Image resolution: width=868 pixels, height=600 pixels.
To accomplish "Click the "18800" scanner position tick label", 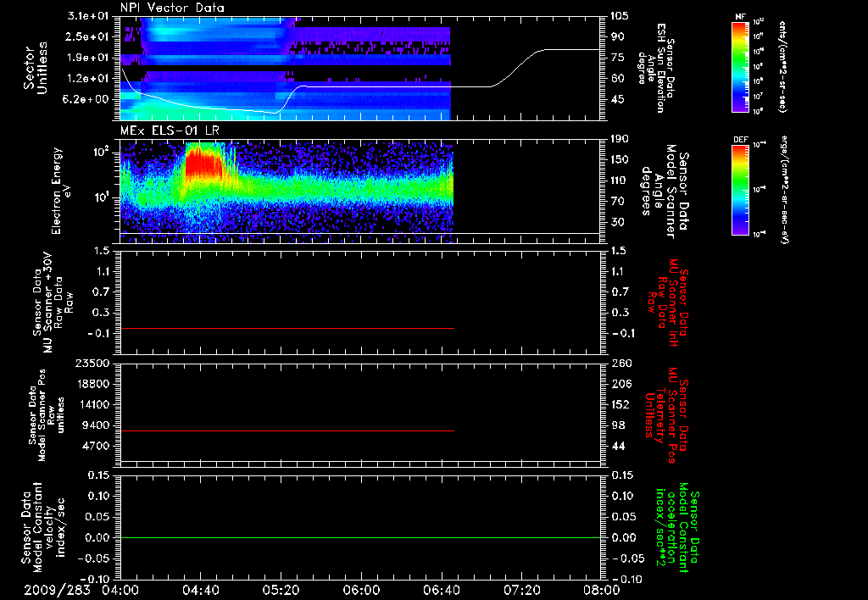I will click(x=94, y=384).
